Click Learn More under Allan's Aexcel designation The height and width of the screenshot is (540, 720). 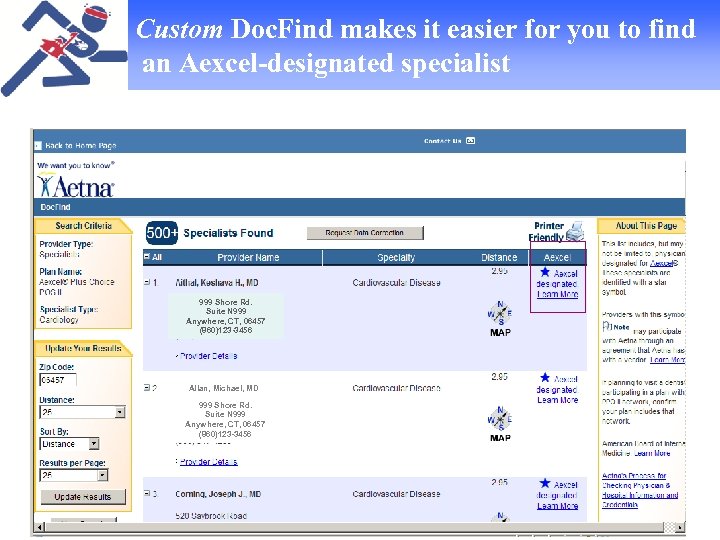557,400
